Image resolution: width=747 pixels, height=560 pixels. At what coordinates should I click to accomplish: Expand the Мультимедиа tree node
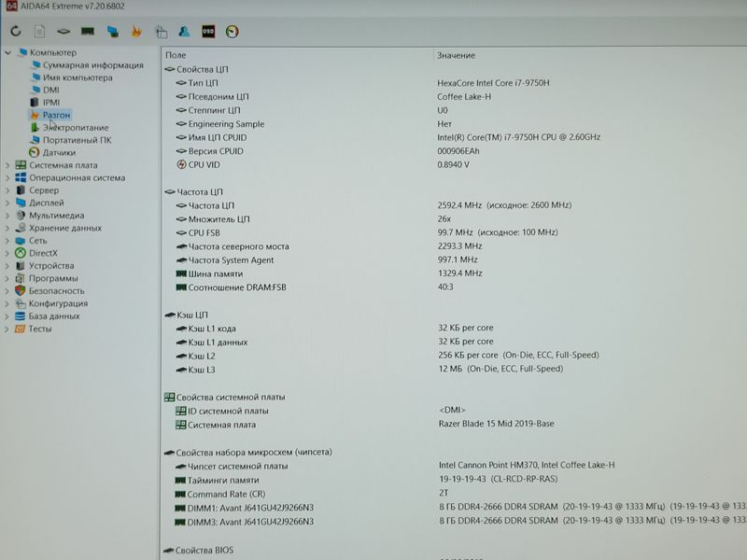[7, 216]
